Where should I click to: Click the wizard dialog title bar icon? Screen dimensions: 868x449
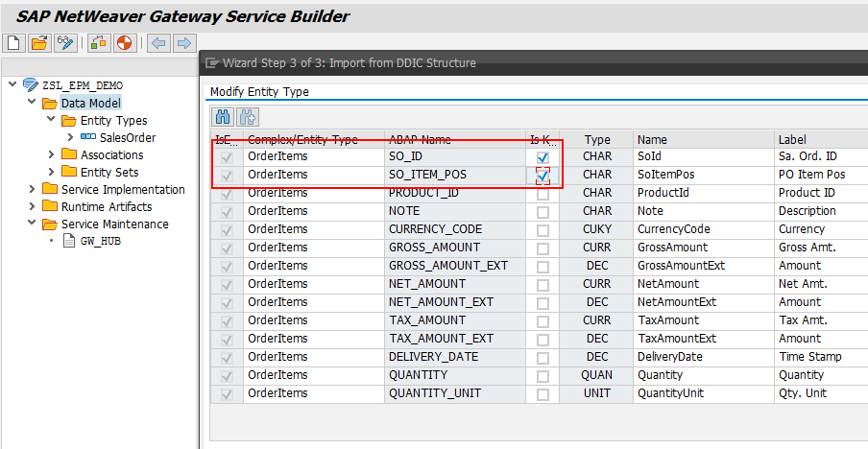[x=212, y=63]
